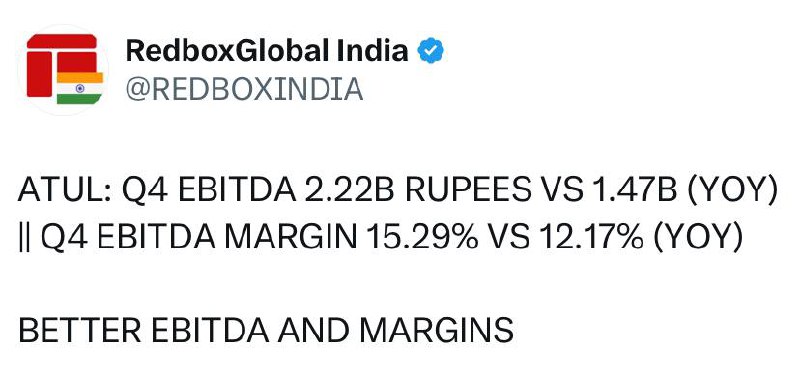Open the @REDBOXINDIA handle link
The height and width of the screenshot is (378, 800).
(x=244, y=89)
